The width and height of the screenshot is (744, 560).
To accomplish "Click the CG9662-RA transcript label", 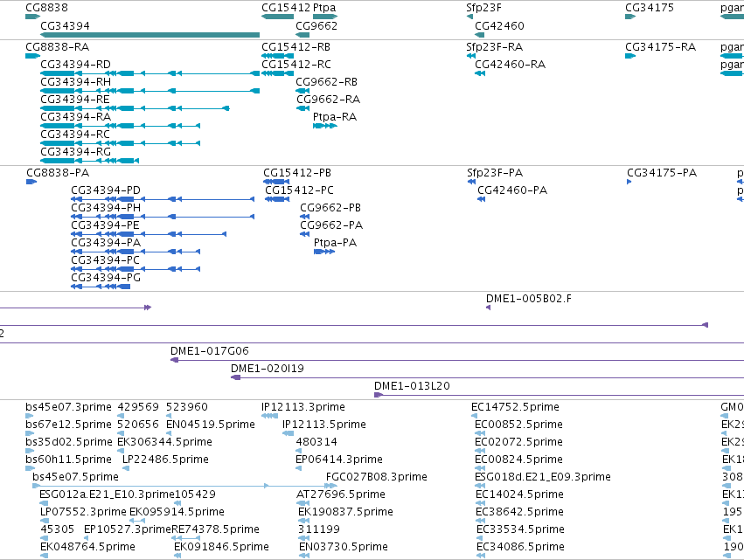I will pos(328,100).
